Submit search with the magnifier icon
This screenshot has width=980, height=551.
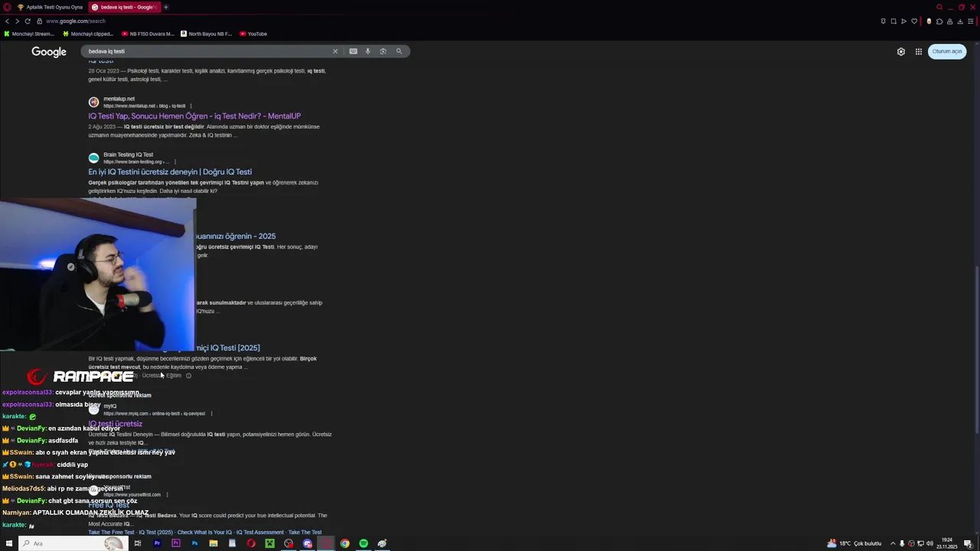point(399,51)
